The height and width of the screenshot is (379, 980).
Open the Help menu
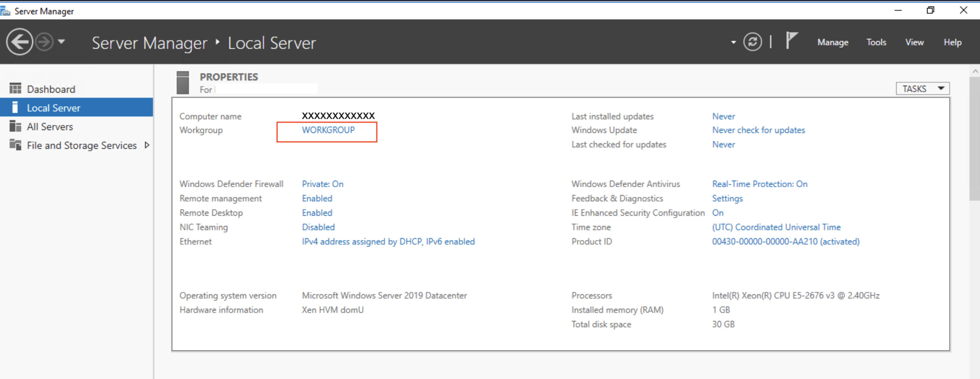click(952, 42)
